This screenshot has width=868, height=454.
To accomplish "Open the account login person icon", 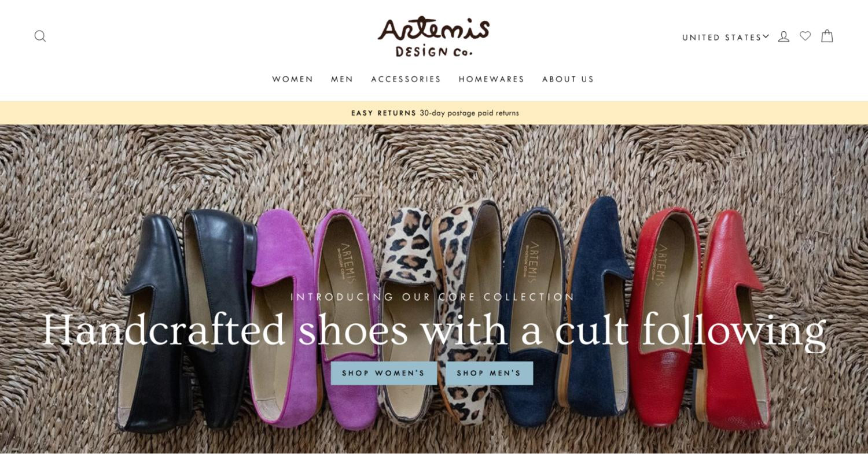I will pos(784,36).
